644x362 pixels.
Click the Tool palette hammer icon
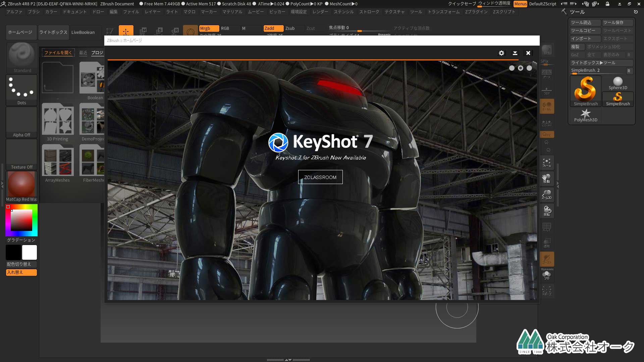tap(564, 12)
